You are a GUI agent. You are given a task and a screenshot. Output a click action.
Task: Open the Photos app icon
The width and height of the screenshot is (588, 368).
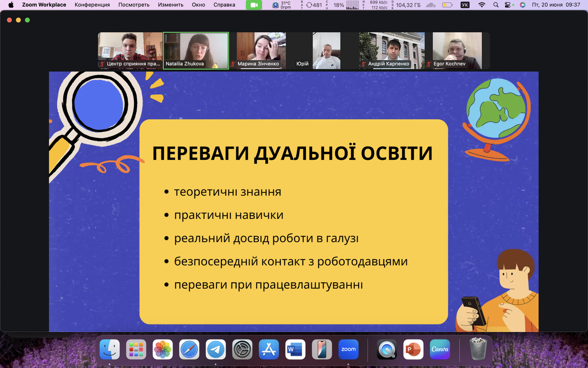[x=163, y=349]
